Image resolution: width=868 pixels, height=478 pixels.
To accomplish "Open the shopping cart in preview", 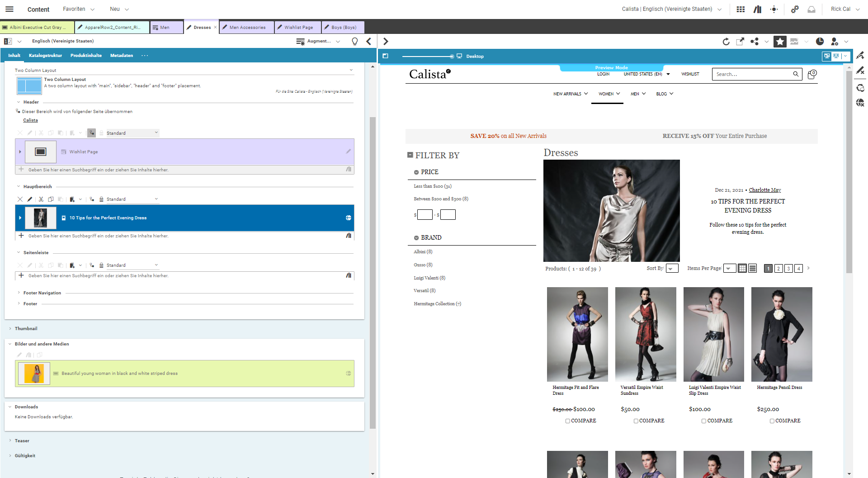I will 812,74.
